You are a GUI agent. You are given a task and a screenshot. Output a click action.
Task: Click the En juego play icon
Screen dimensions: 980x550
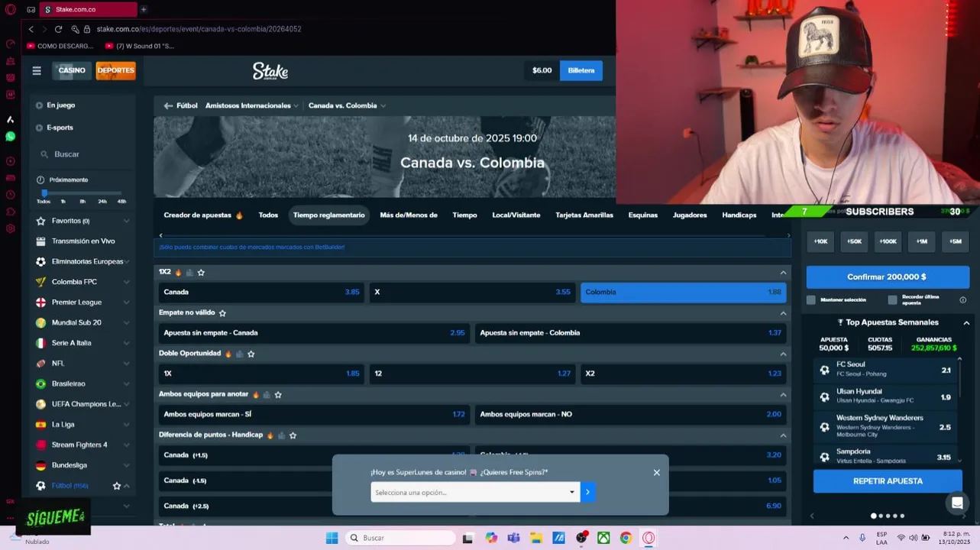tap(39, 105)
